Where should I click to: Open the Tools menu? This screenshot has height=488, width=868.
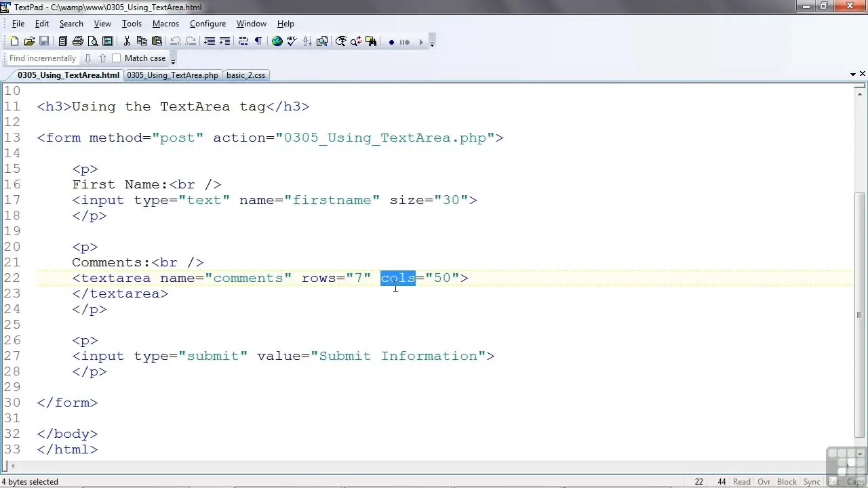(x=132, y=24)
